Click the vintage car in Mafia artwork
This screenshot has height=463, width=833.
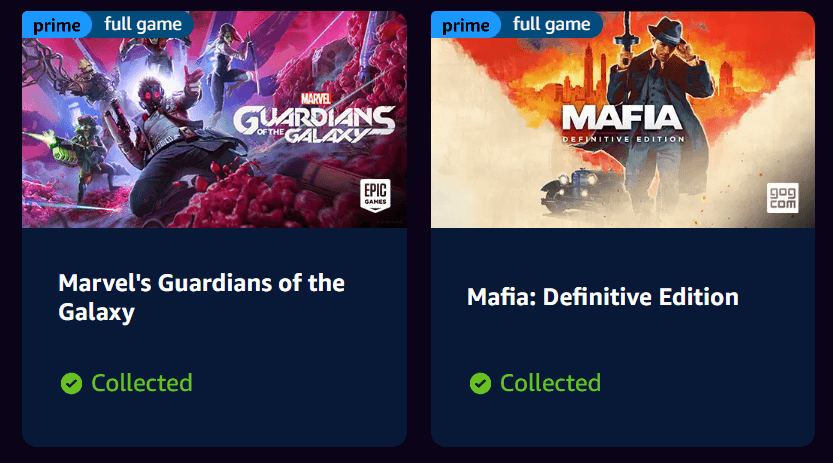[x=574, y=188]
